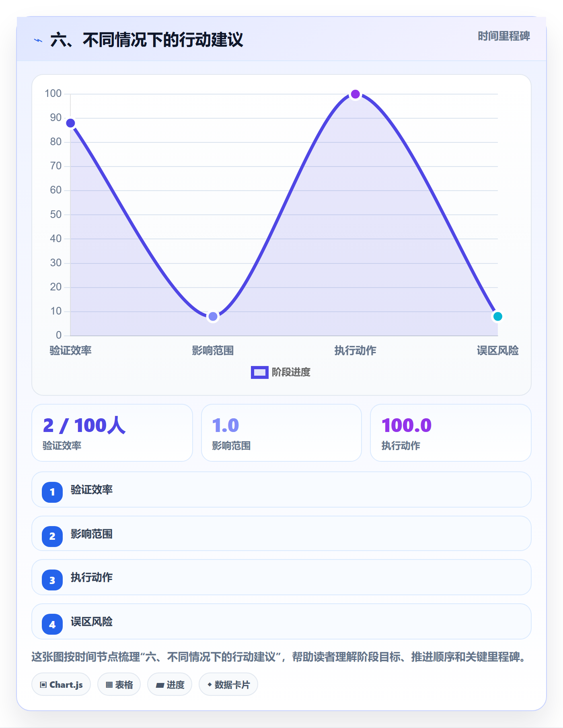Select the 影响范围 data point on chart

pos(213,317)
